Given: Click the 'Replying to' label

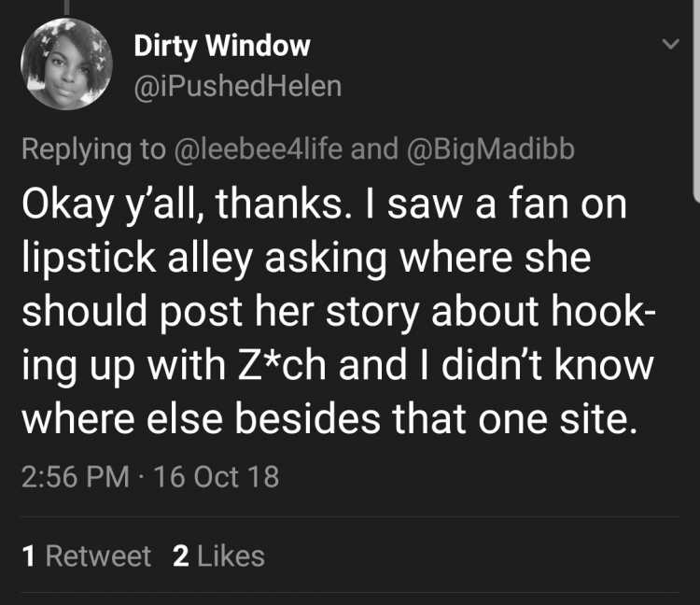Looking at the screenshot, I should point(94,149).
